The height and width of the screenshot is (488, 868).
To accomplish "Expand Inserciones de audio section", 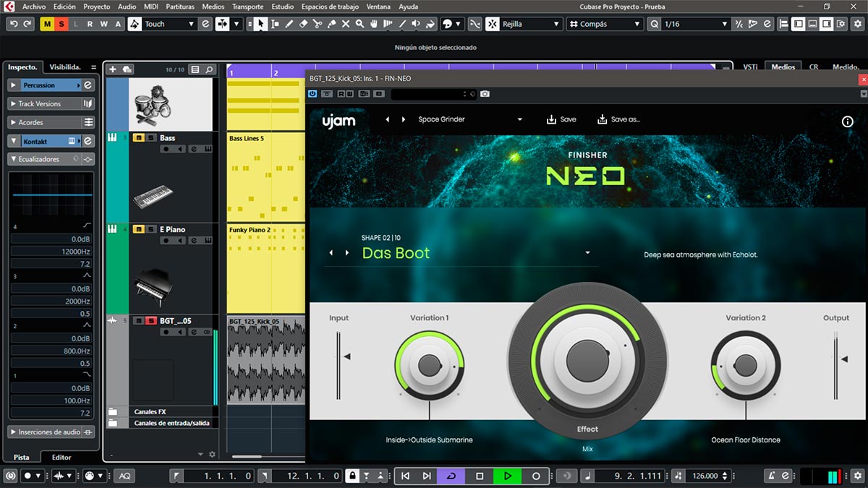I will (13, 432).
